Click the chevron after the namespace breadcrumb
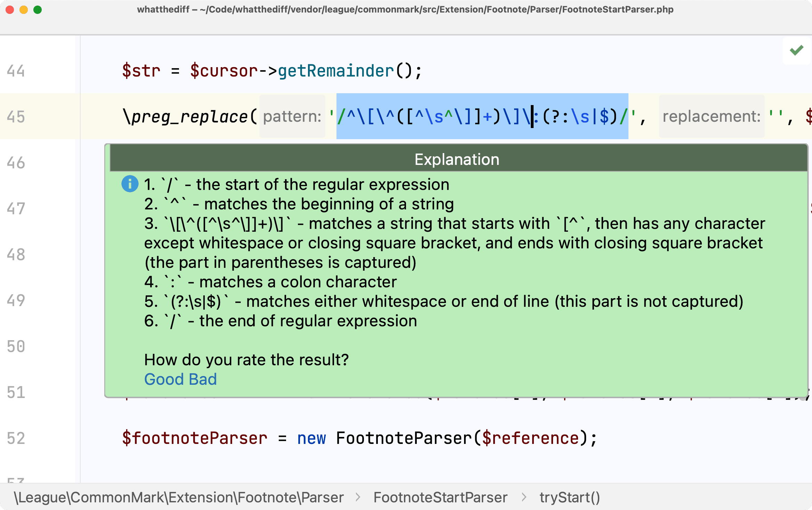This screenshot has height=510, width=812. [x=358, y=497]
